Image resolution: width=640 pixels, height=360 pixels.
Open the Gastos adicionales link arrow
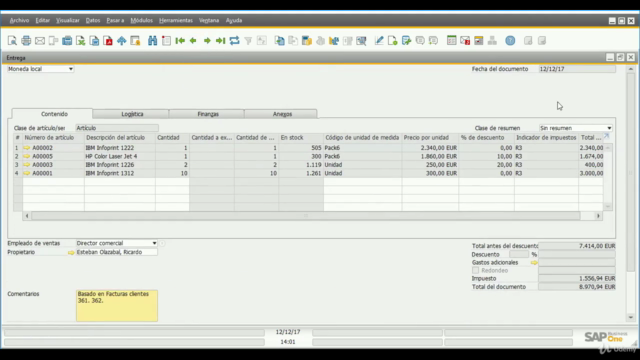534,263
